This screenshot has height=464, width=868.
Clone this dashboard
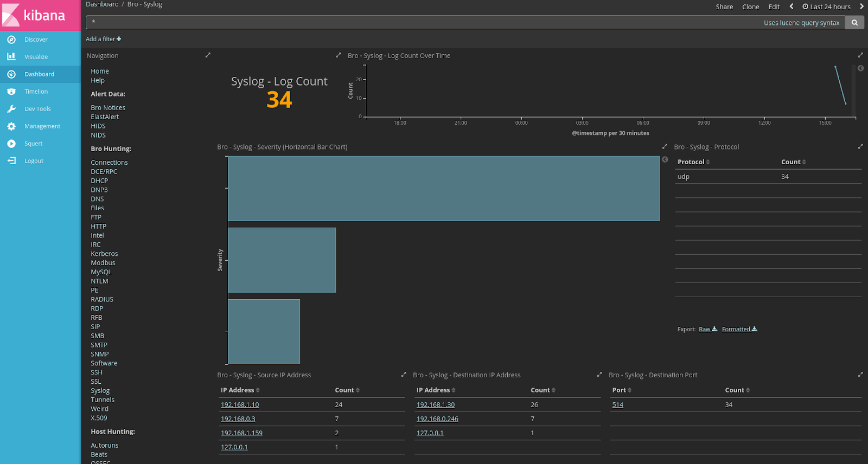coord(751,7)
